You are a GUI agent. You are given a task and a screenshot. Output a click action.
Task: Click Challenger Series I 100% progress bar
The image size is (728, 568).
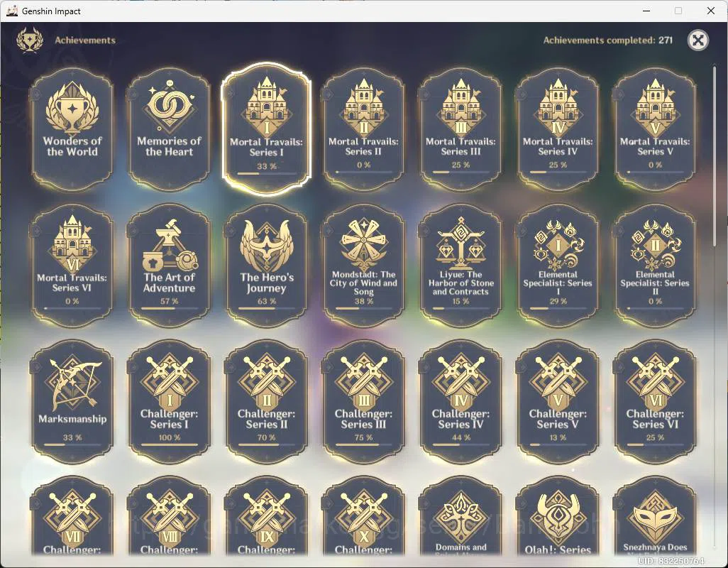pyautogui.click(x=169, y=445)
